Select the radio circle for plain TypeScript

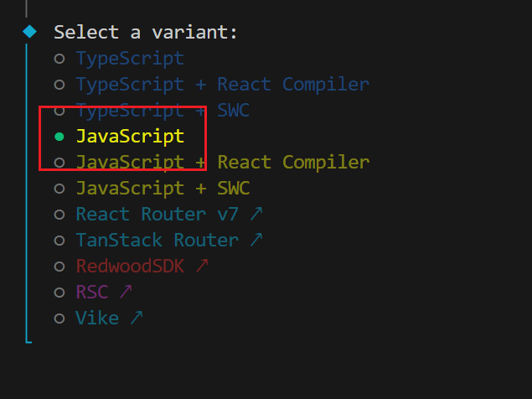click(59, 59)
